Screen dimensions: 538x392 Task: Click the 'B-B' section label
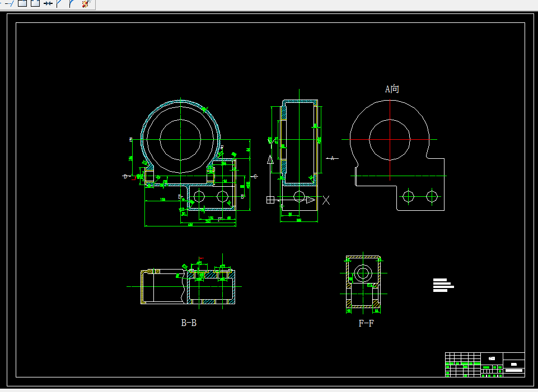coord(189,323)
